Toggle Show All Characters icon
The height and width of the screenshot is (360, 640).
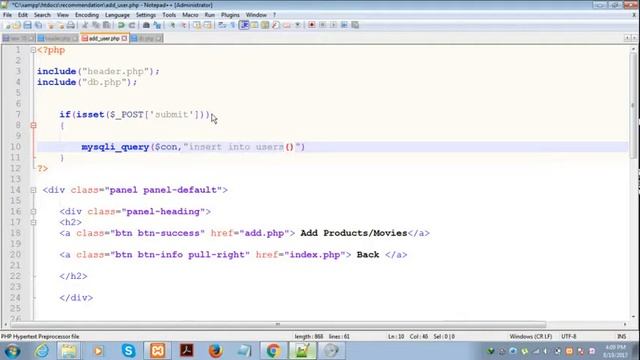point(233,25)
